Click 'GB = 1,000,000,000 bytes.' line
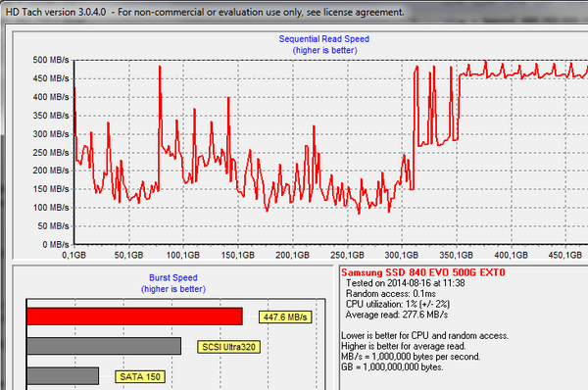 [392, 367]
